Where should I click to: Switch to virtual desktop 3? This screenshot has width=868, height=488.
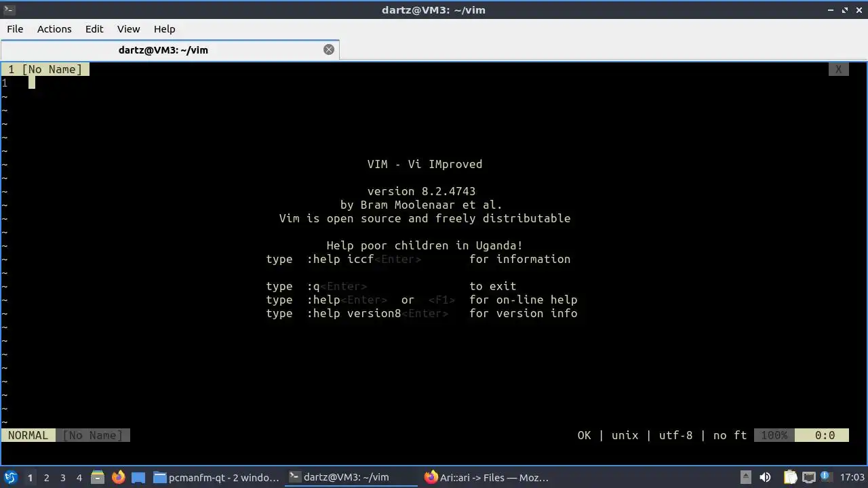click(x=62, y=477)
